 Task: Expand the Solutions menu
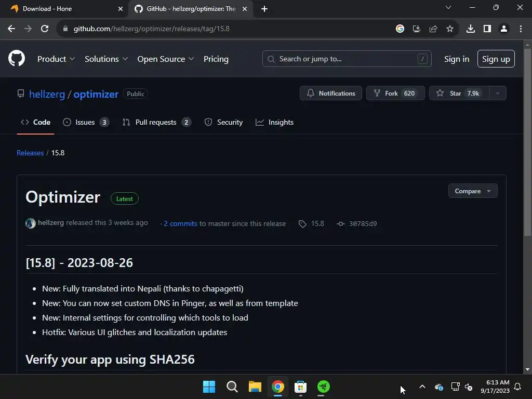(106, 59)
